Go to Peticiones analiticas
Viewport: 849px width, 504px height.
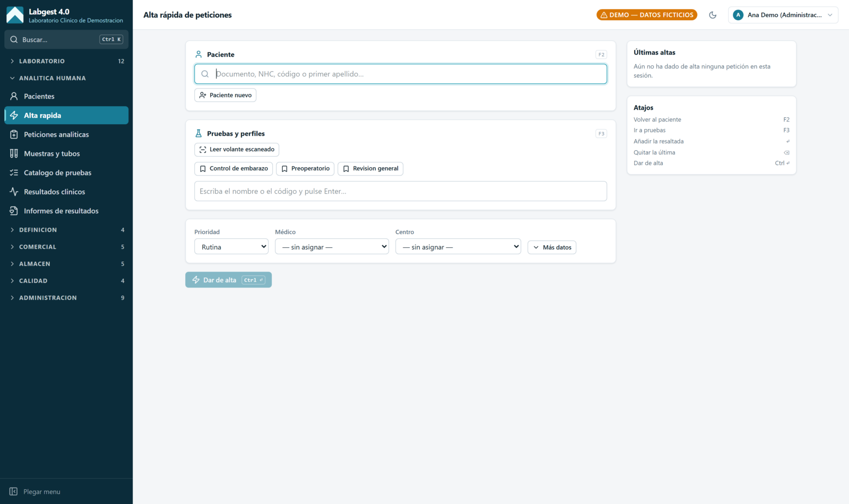point(66,134)
